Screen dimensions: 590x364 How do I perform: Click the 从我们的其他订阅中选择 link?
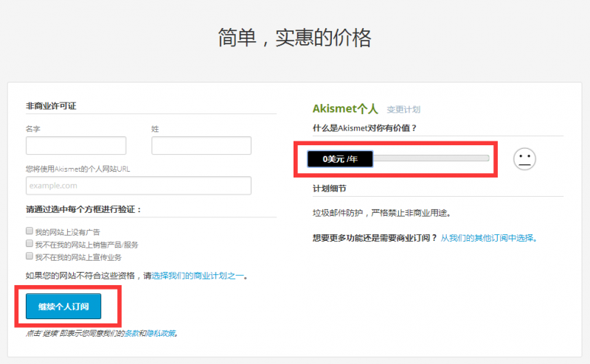pyautogui.click(x=487, y=238)
